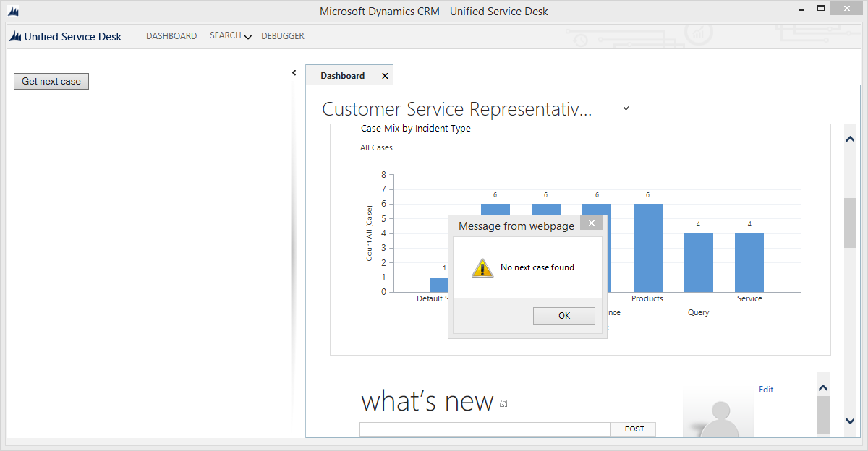Image resolution: width=868 pixels, height=451 pixels.
Task: Close the Message from webpage dialog
Action: pos(592,223)
